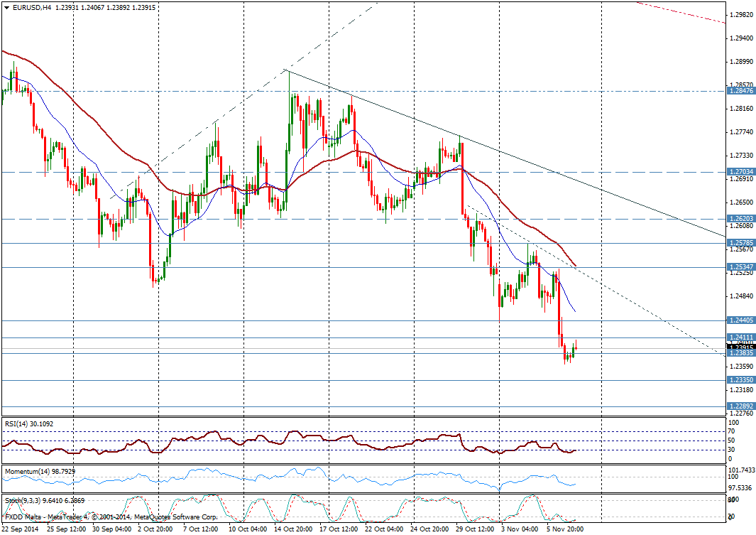This screenshot has height=535, width=756.
Task: Click the 1.24405 price level tag
Action: [x=741, y=320]
